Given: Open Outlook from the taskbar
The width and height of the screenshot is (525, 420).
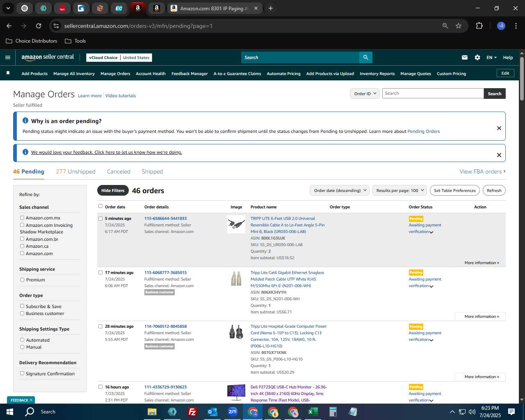Looking at the screenshot, I should [x=212, y=412].
